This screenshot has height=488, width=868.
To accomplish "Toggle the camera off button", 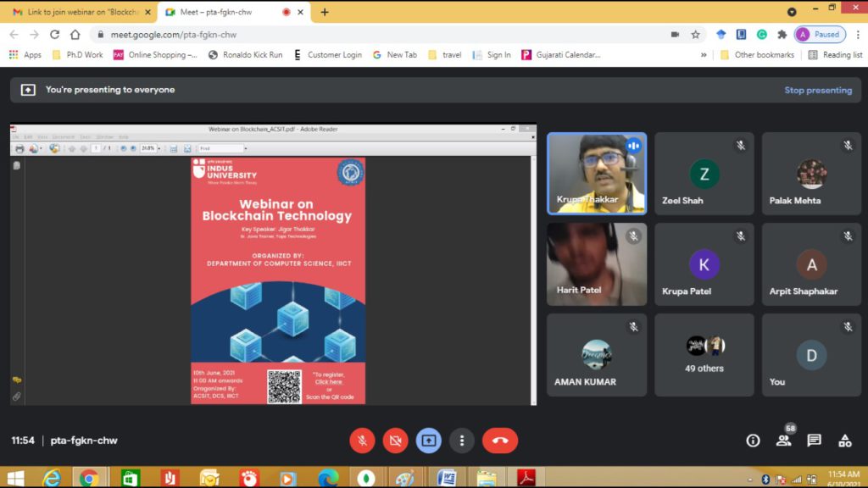I will (x=395, y=441).
